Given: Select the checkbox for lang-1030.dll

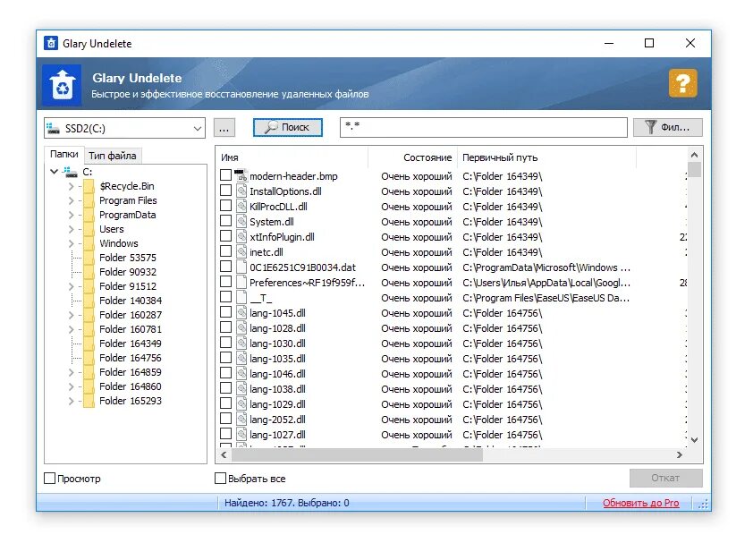Looking at the screenshot, I should [x=225, y=343].
